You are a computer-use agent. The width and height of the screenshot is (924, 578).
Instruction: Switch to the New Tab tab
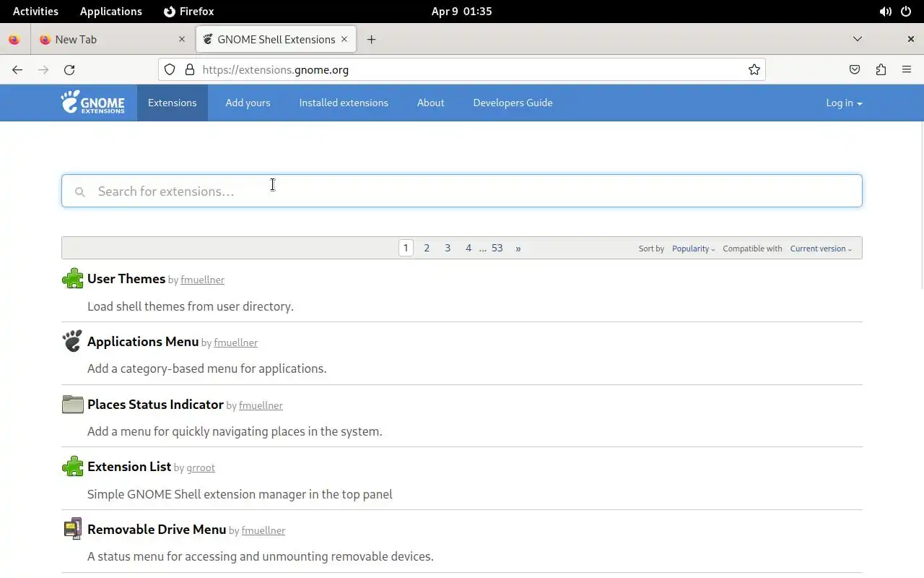(113, 39)
